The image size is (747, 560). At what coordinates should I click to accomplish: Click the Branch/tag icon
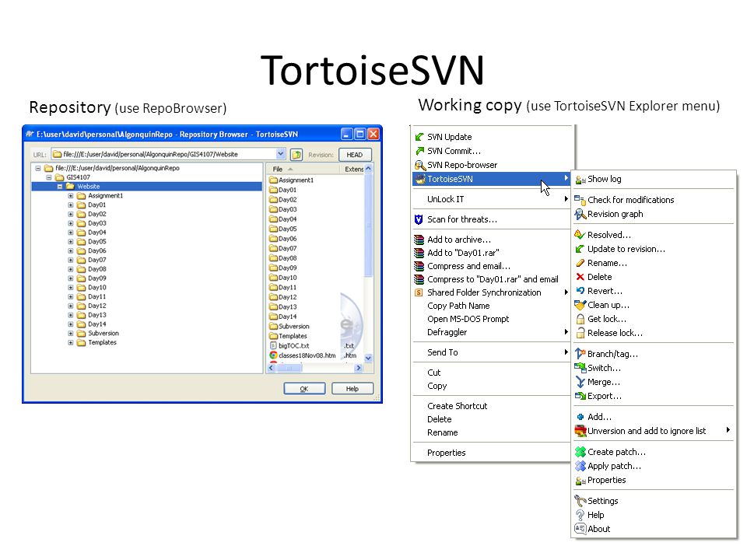click(x=580, y=354)
